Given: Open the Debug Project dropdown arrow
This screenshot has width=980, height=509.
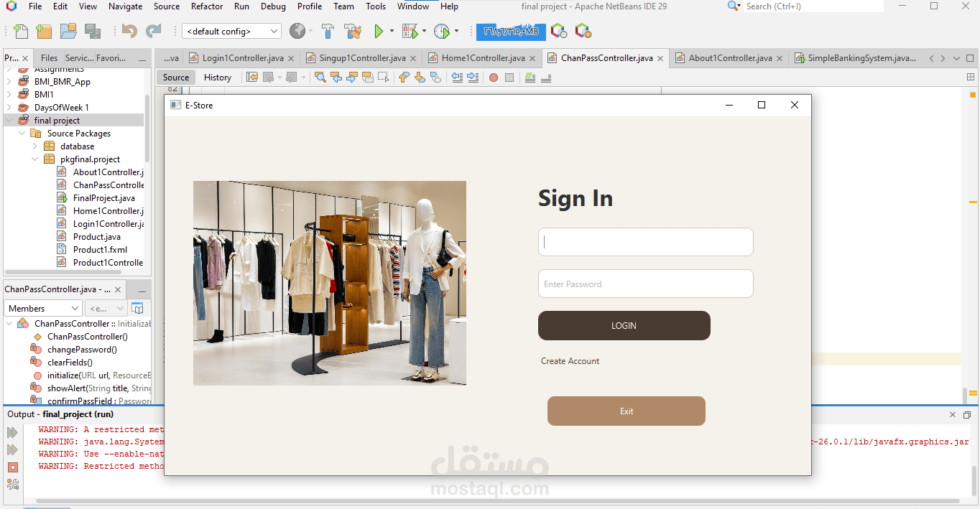Looking at the screenshot, I should pyautogui.click(x=424, y=32).
